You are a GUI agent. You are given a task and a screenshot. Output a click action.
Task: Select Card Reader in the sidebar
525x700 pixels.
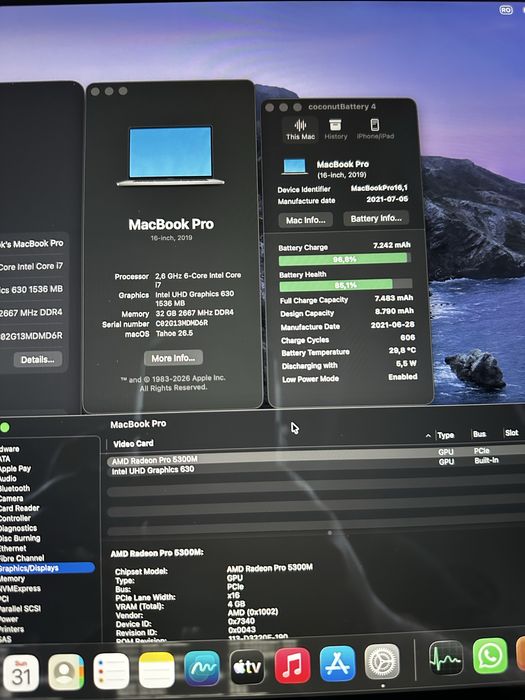[x=19, y=508]
